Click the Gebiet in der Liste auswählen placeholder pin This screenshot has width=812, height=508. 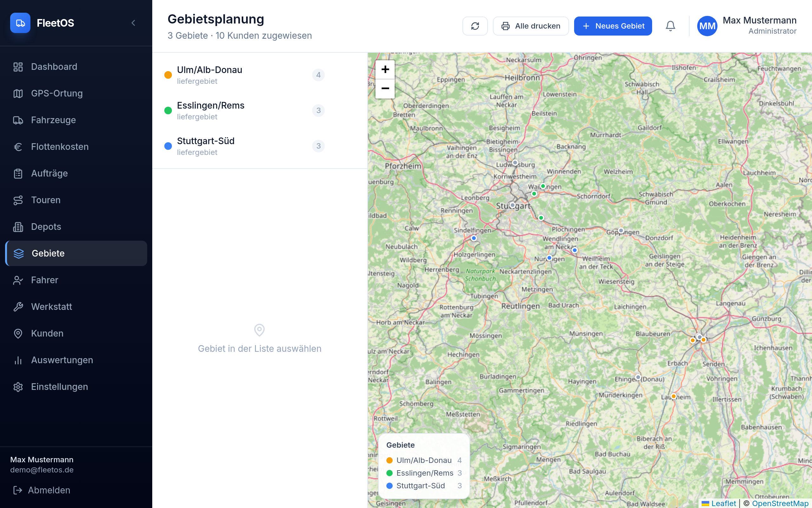(259, 330)
